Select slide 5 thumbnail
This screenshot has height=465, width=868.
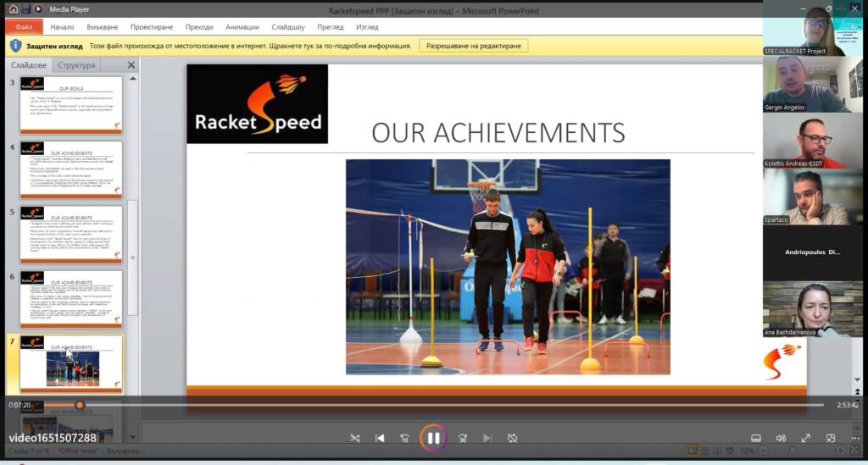tap(71, 235)
